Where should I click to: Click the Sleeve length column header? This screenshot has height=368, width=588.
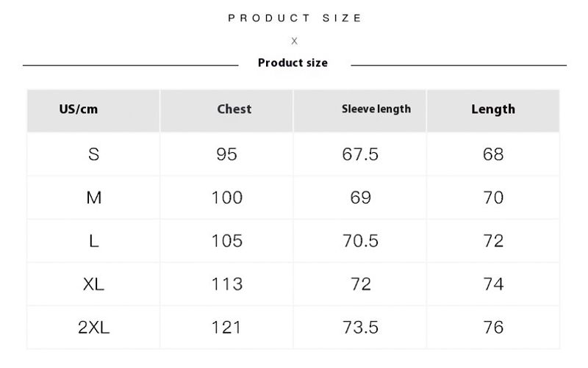tap(376, 109)
